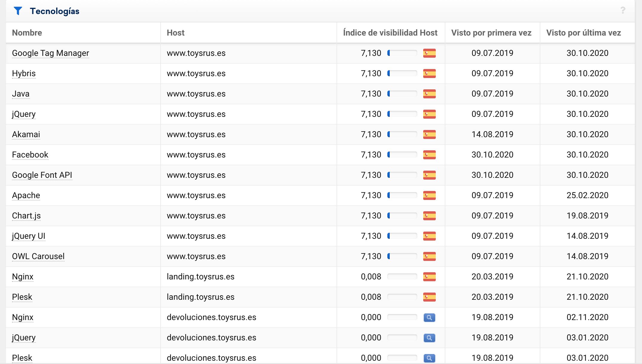Click search icon in devoluciones Nginx row
This screenshot has height=364, width=642.
[x=429, y=317]
